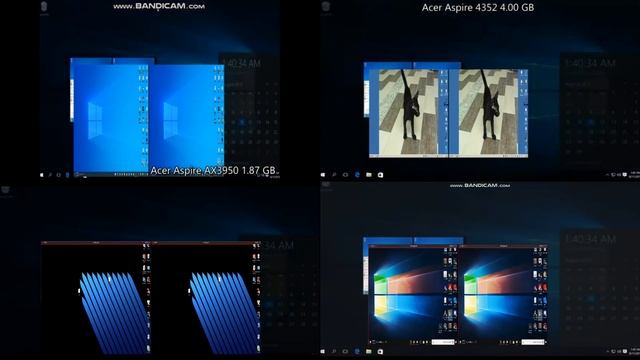Select right Windows hero wallpaper thumbnail
This screenshot has height=360, width=640.
click(503, 296)
